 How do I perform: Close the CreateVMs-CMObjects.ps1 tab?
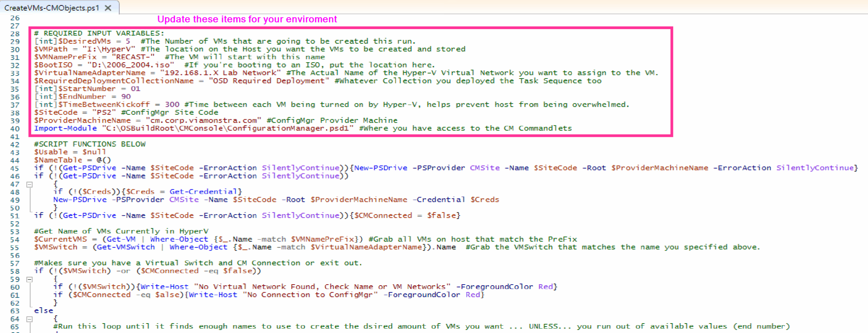pos(108,8)
